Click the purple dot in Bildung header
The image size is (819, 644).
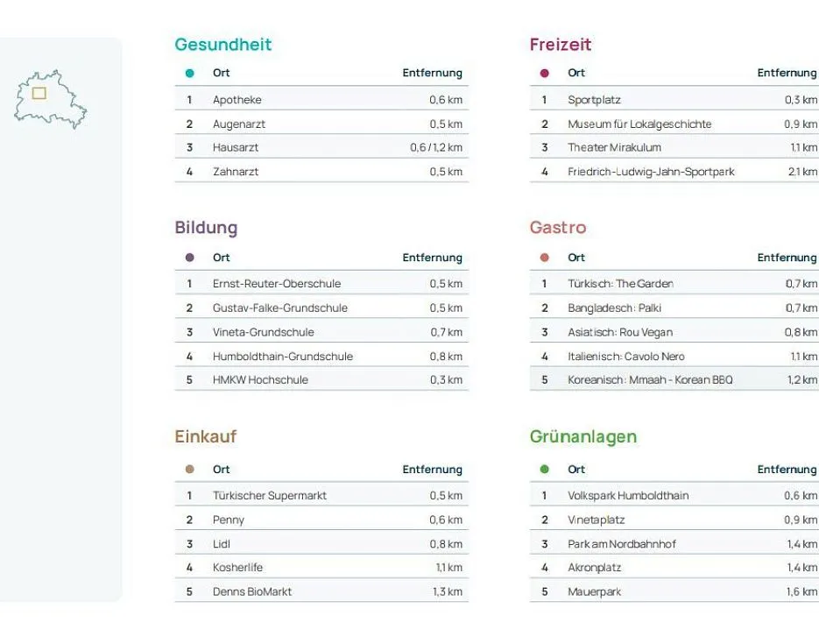click(190, 258)
